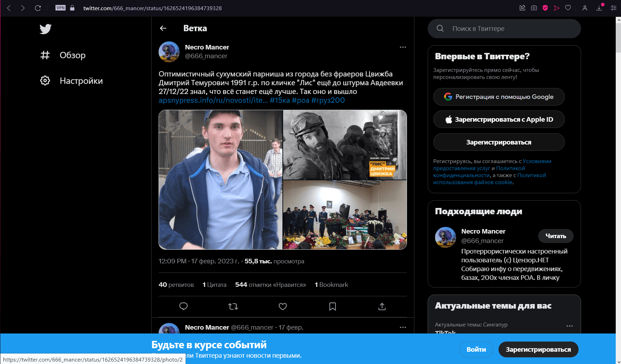Click the browser snapshot camera icon

[x=534, y=8]
